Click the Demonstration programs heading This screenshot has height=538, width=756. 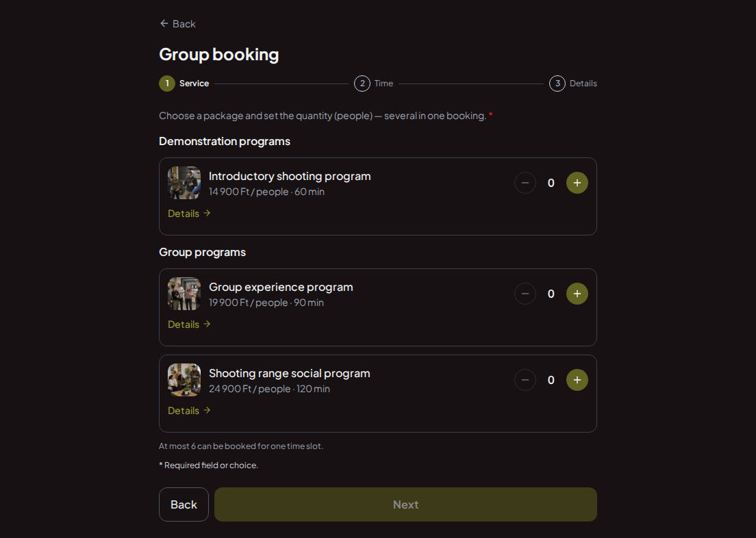pos(225,141)
